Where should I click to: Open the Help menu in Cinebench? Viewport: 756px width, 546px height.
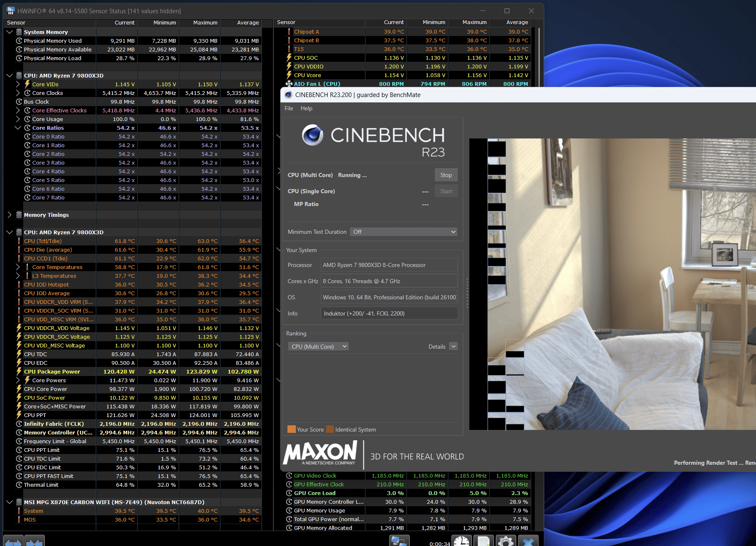[x=307, y=108]
